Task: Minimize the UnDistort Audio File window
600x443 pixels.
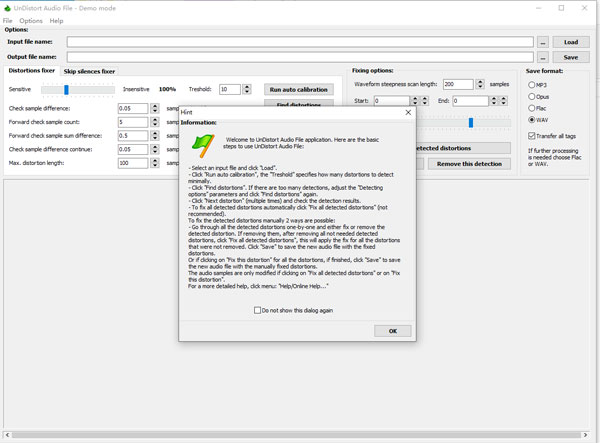Action: point(538,8)
